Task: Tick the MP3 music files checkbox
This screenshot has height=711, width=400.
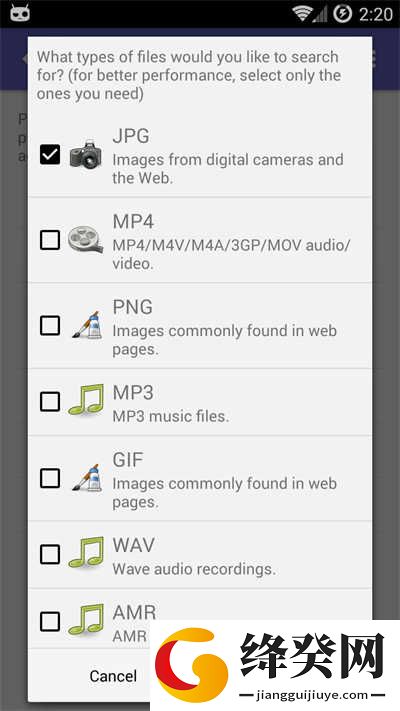Action: [50, 401]
